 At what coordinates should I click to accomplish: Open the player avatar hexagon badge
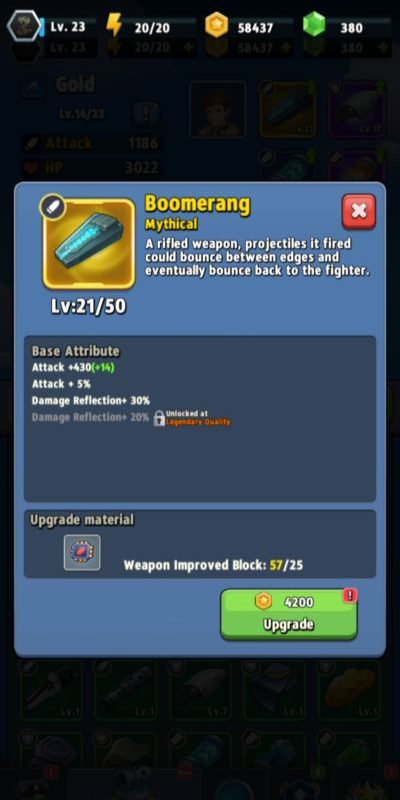point(24,26)
